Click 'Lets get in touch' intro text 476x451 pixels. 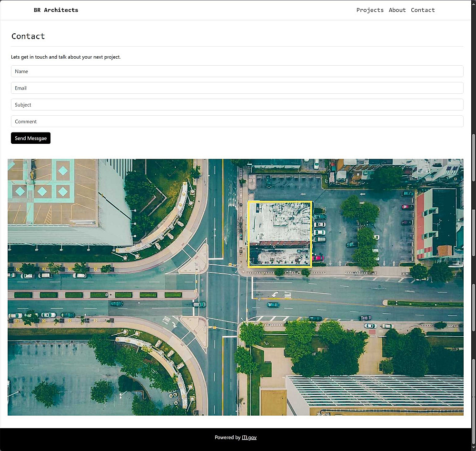point(66,57)
